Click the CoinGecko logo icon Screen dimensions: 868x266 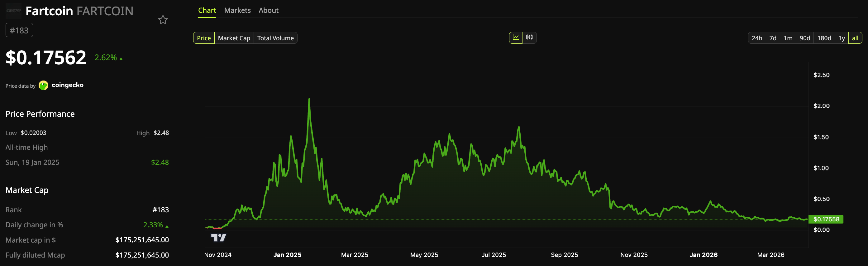point(44,86)
